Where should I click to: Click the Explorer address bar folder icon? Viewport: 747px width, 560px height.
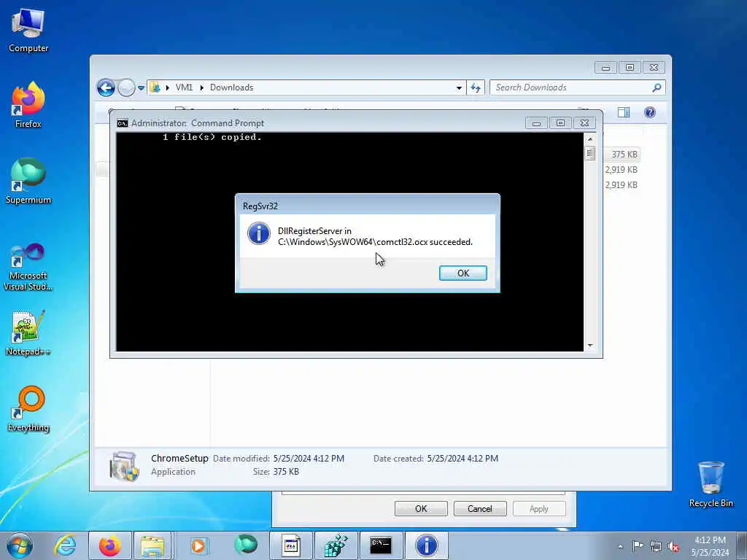[x=155, y=87]
